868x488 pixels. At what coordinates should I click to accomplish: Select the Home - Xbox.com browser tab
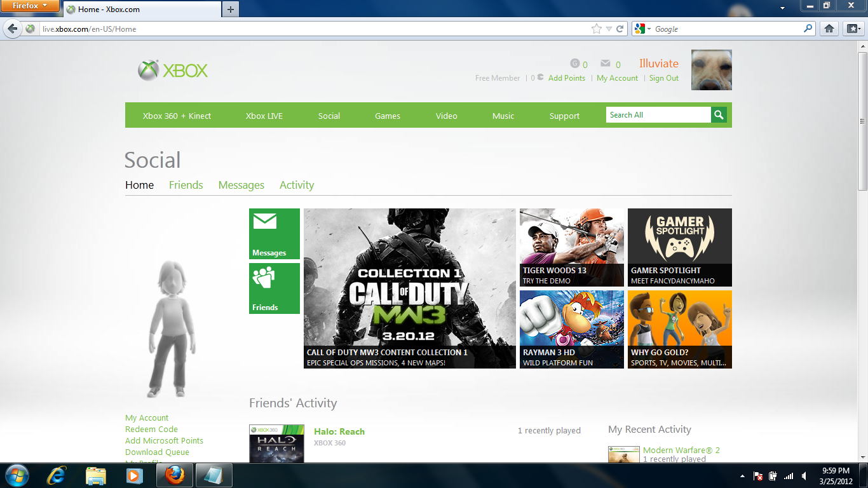[142, 10]
